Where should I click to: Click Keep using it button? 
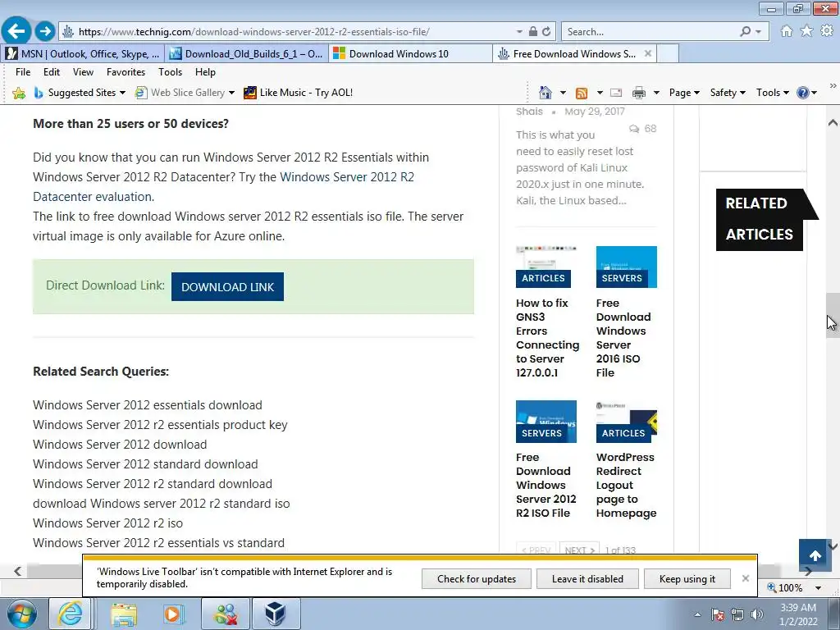pyautogui.click(x=687, y=578)
